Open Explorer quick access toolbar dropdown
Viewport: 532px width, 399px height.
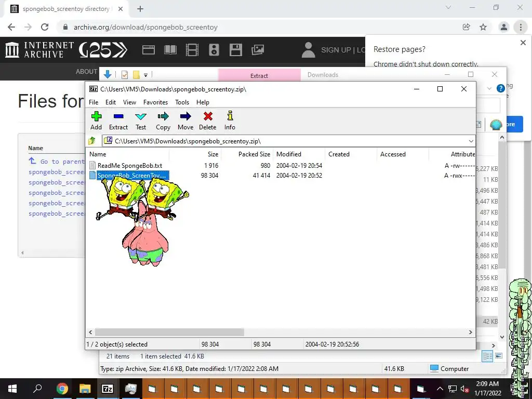point(145,75)
